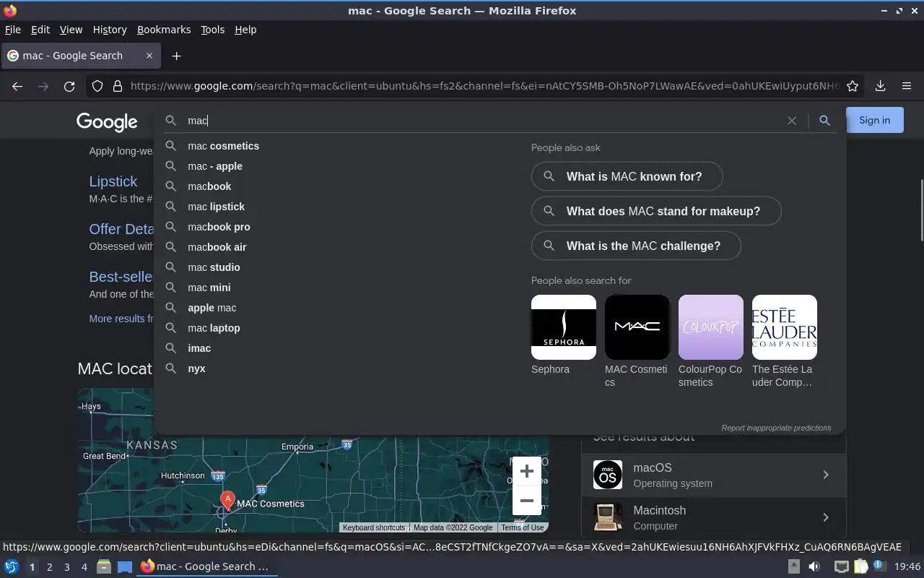Clear the search box with the X icon
This screenshot has width=924, height=578.
(792, 121)
